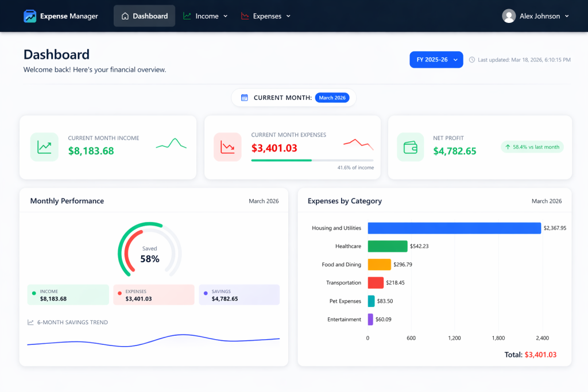Click the $83.50 pet expenses amount
This screenshot has width=588, height=392.
385,301
